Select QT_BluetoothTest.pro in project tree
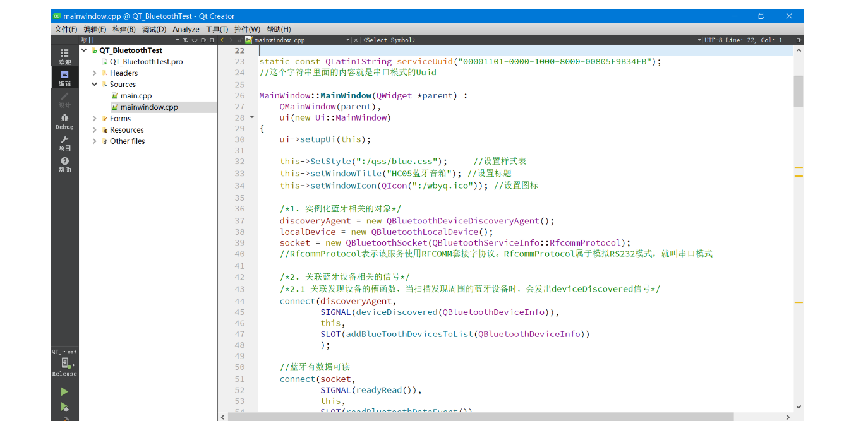Screen dimensions: 868x421 (x=147, y=62)
